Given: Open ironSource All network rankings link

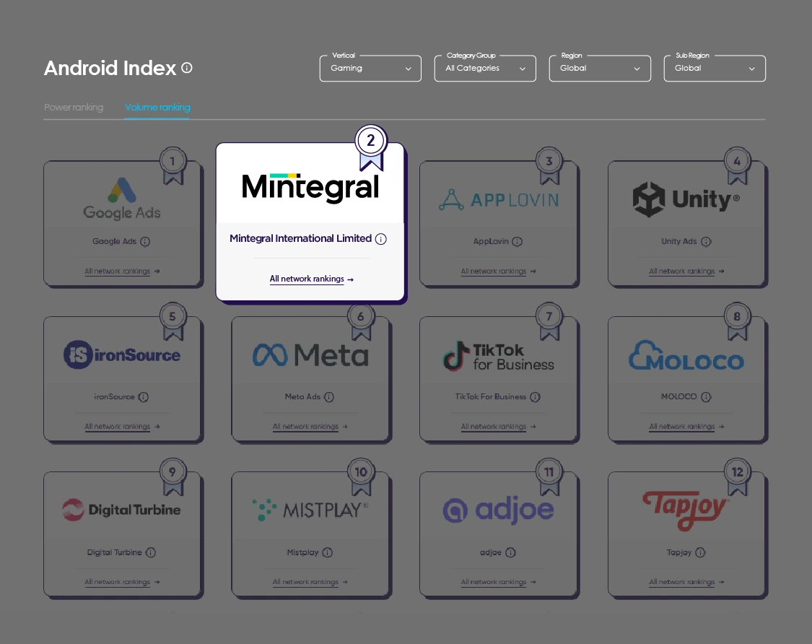Looking at the screenshot, I should point(122,427).
